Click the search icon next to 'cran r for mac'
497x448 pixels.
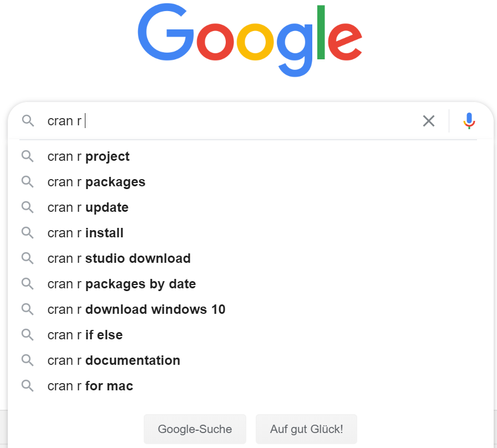coord(28,386)
